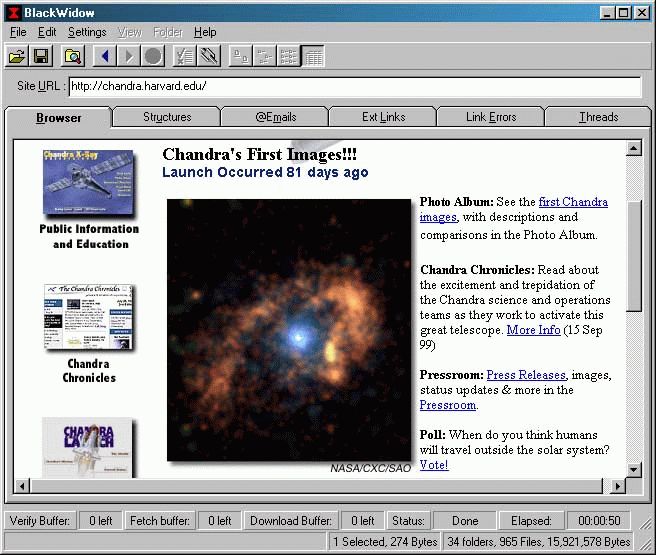
Task: Open the File menu
Action: pos(18,32)
